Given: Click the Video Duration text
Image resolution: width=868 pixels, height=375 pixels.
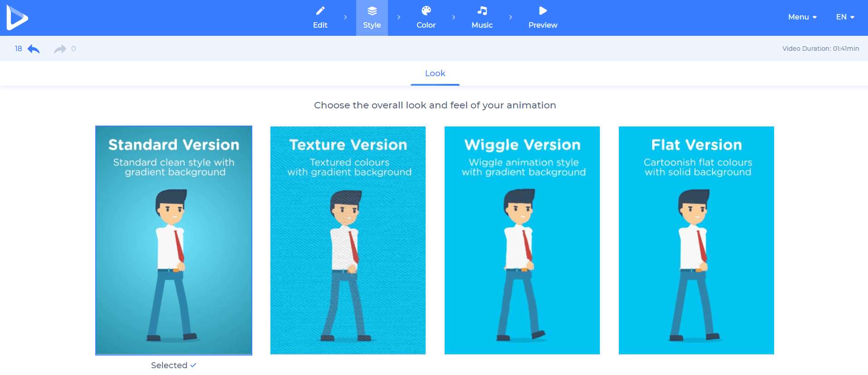Looking at the screenshot, I should tap(820, 49).
